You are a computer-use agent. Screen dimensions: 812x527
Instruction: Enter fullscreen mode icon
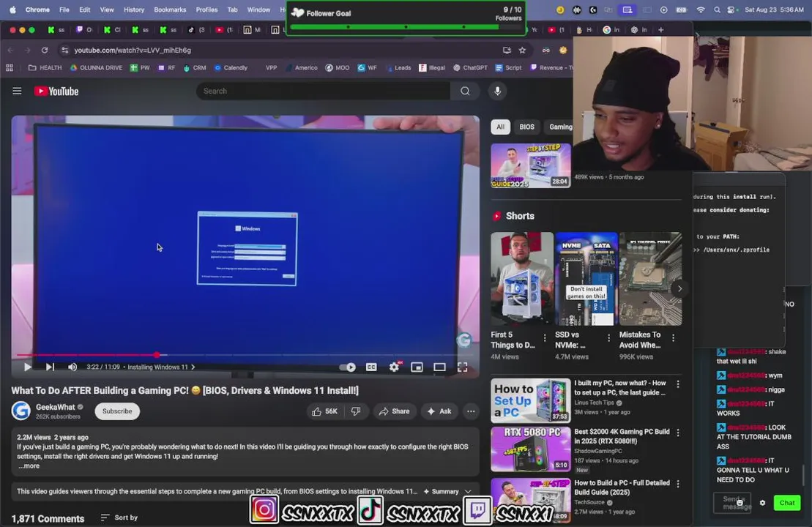point(463,367)
